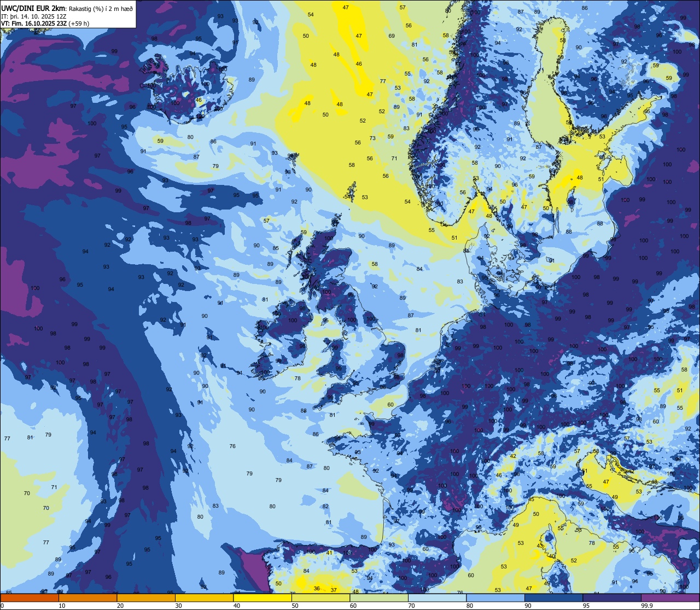Select the 80–90 % medium blue legend segment
Image resolution: width=700 pixels, height=610 pixels.
(495, 598)
